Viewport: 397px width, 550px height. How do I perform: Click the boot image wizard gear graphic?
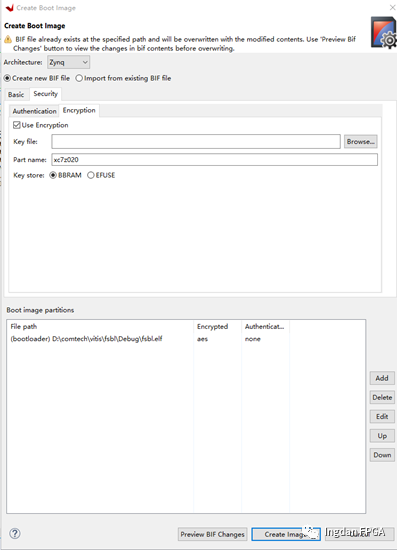click(384, 33)
